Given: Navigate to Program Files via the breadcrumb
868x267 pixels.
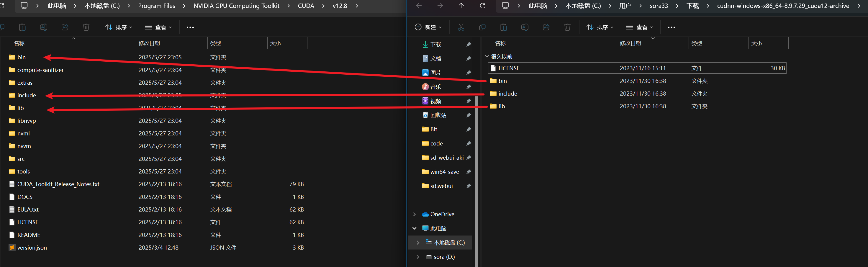Looking at the screenshot, I should click(x=156, y=6).
